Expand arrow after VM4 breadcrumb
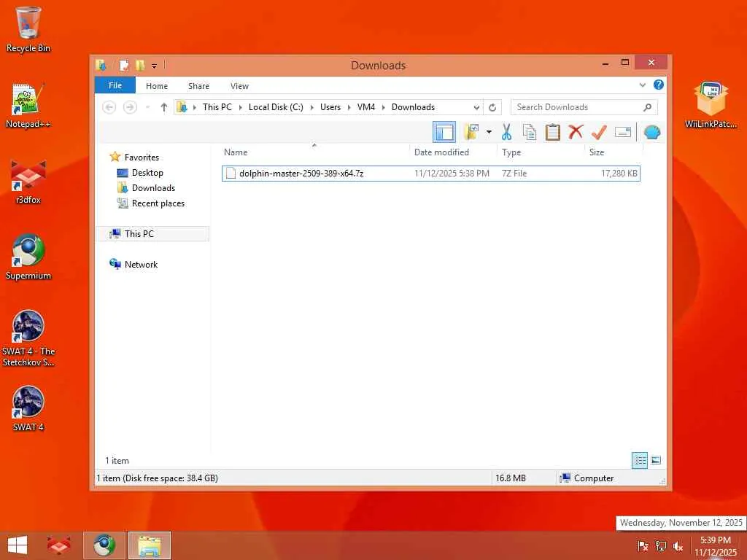This screenshot has width=747, height=560. tap(383, 107)
